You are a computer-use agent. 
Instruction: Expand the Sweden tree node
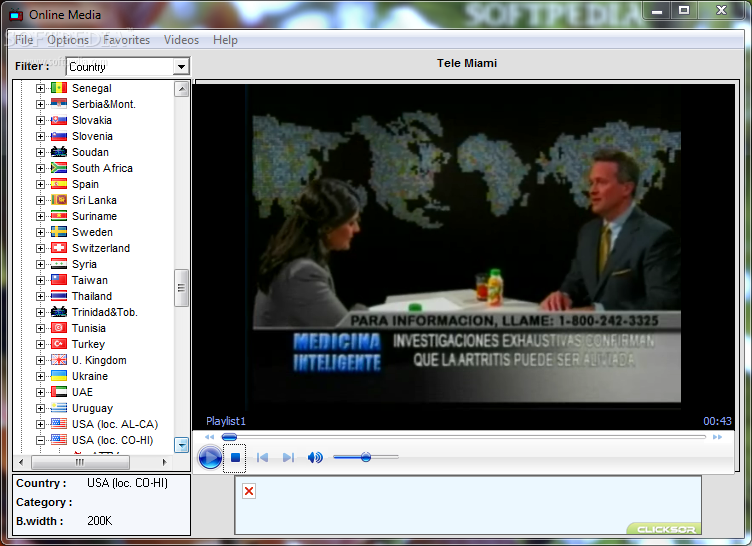[x=40, y=232]
